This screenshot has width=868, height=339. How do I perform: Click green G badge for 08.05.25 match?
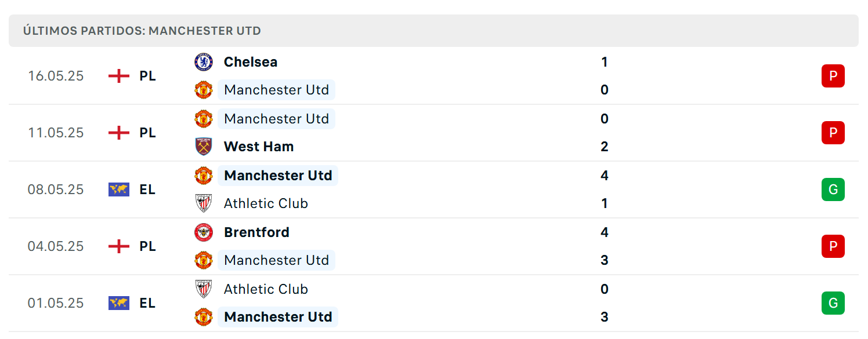coord(833,189)
